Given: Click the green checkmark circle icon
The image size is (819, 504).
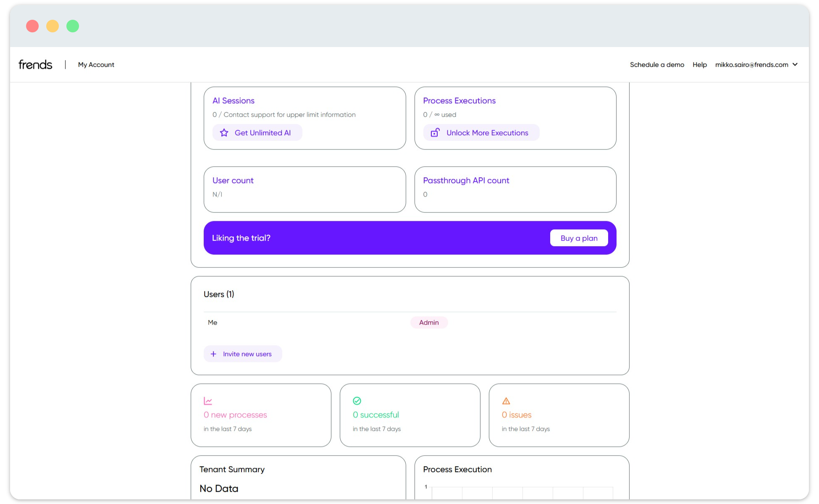Looking at the screenshot, I should (357, 401).
